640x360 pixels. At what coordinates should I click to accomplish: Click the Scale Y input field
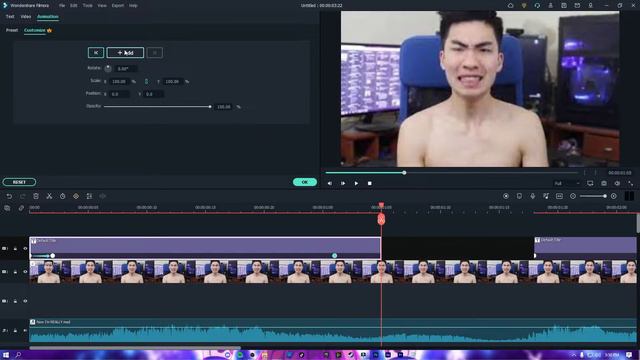tap(173, 82)
